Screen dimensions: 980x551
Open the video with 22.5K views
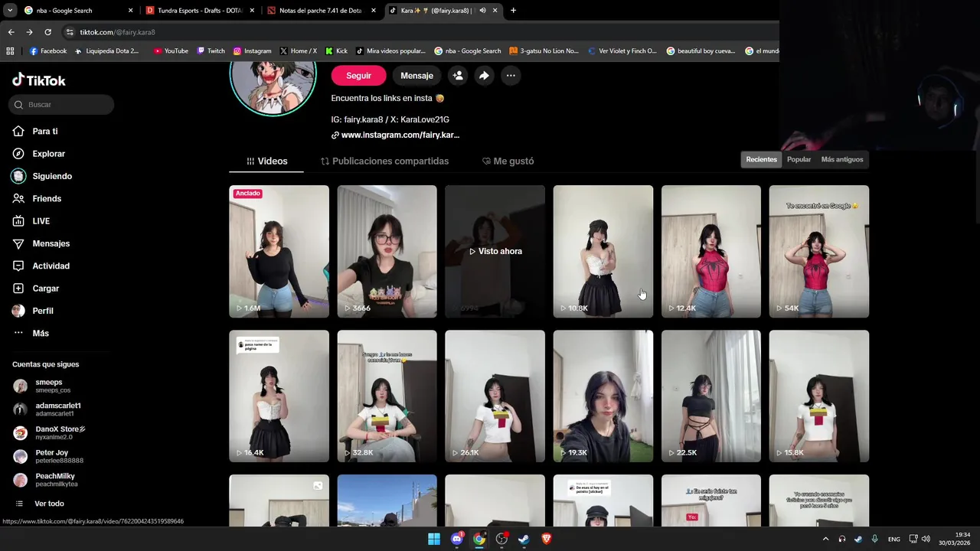tap(711, 396)
